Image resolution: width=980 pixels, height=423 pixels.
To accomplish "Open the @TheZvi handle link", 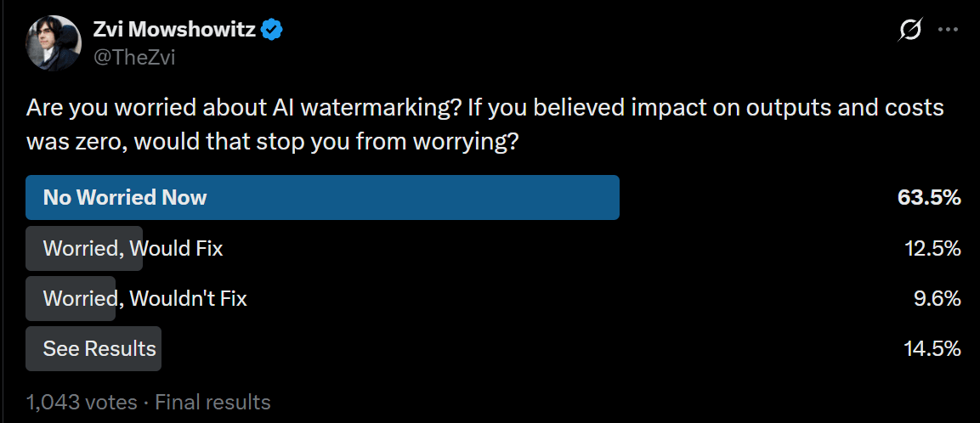I will (133, 58).
